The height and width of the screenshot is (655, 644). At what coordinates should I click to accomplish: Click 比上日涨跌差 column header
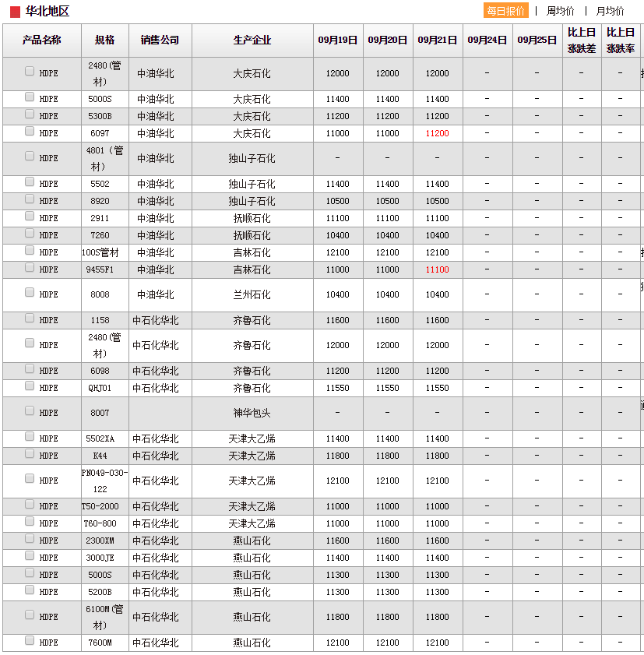[x=582, y=40]
